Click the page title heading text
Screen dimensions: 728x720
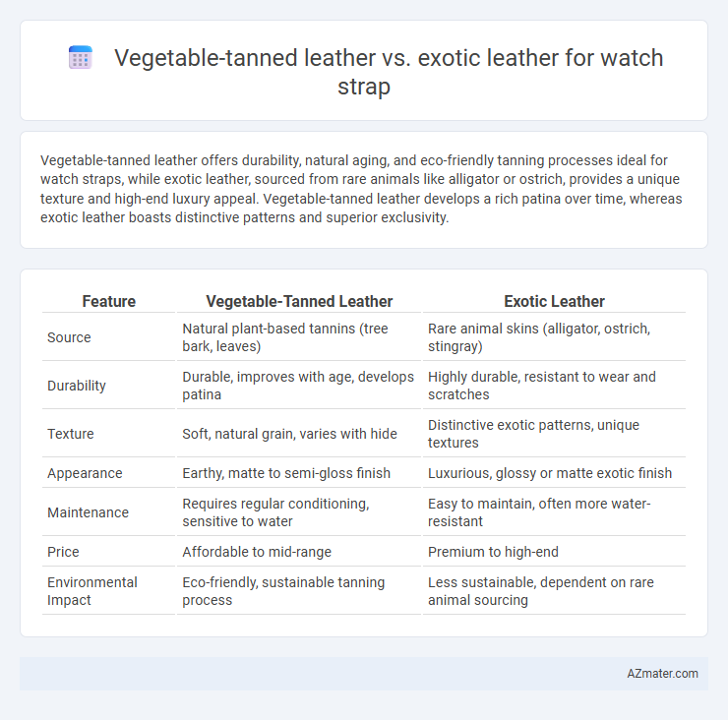coord(389,72)
